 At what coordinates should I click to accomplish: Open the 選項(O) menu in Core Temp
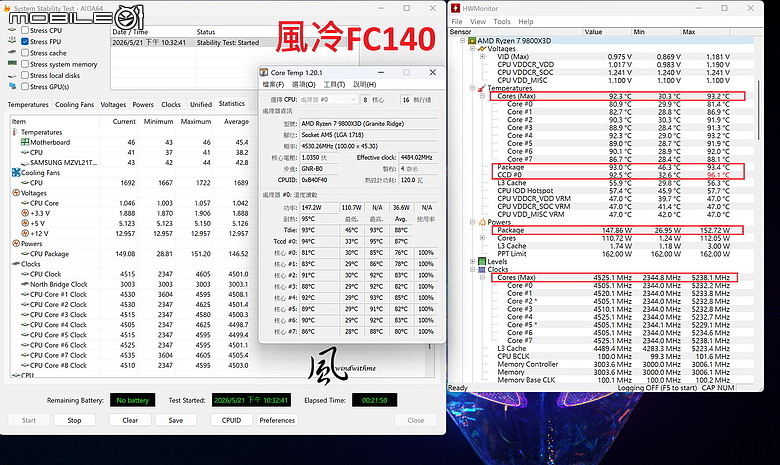(303, 85)
